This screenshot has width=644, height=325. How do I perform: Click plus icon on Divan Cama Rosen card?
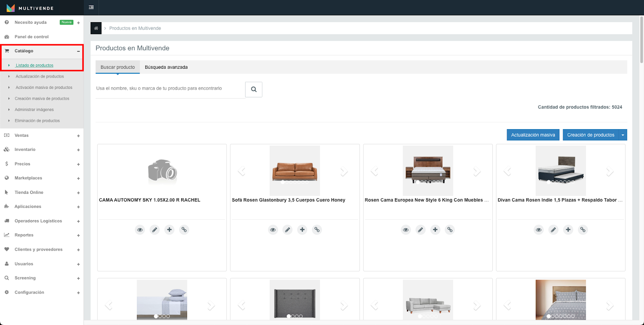pyautogui.click(x=568, y=230)
